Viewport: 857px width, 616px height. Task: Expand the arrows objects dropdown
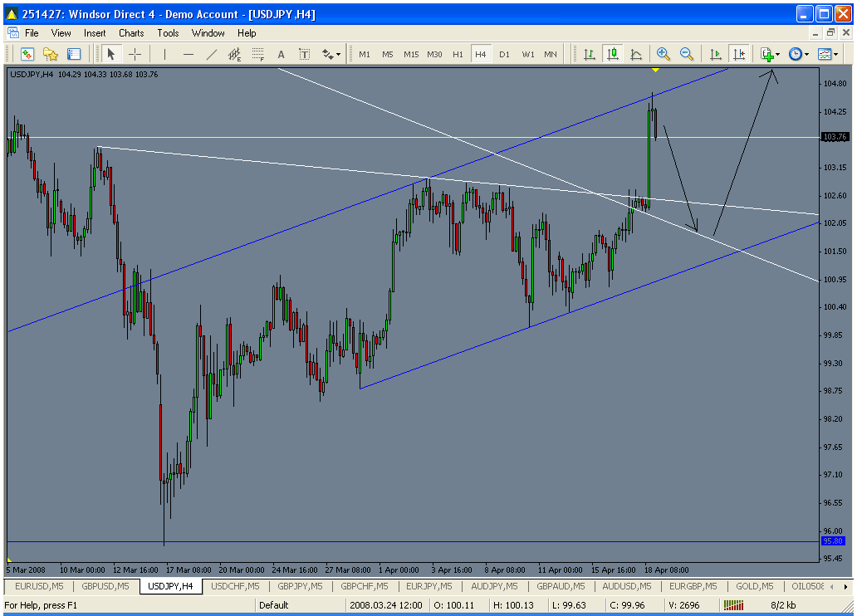[x=331, y=54]
